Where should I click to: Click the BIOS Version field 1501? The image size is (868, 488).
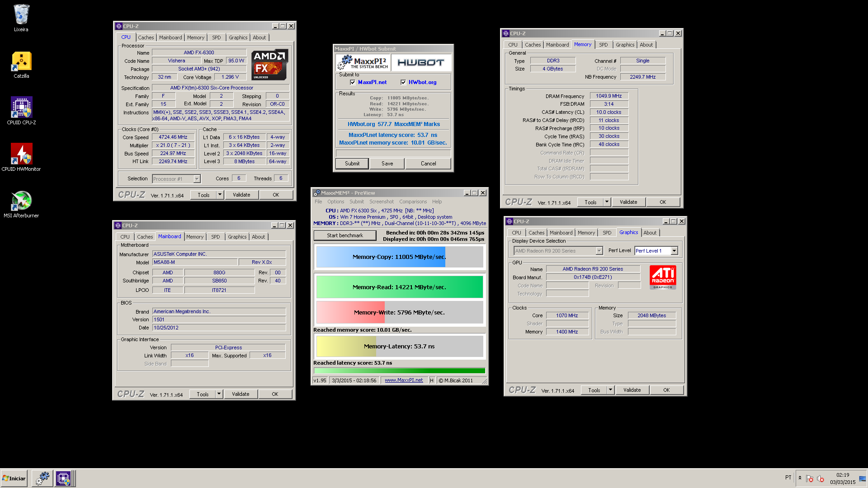point(219,319)
